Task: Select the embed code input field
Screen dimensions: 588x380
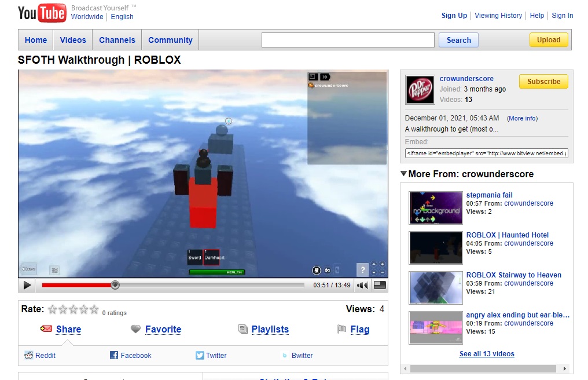Action: 486,153
